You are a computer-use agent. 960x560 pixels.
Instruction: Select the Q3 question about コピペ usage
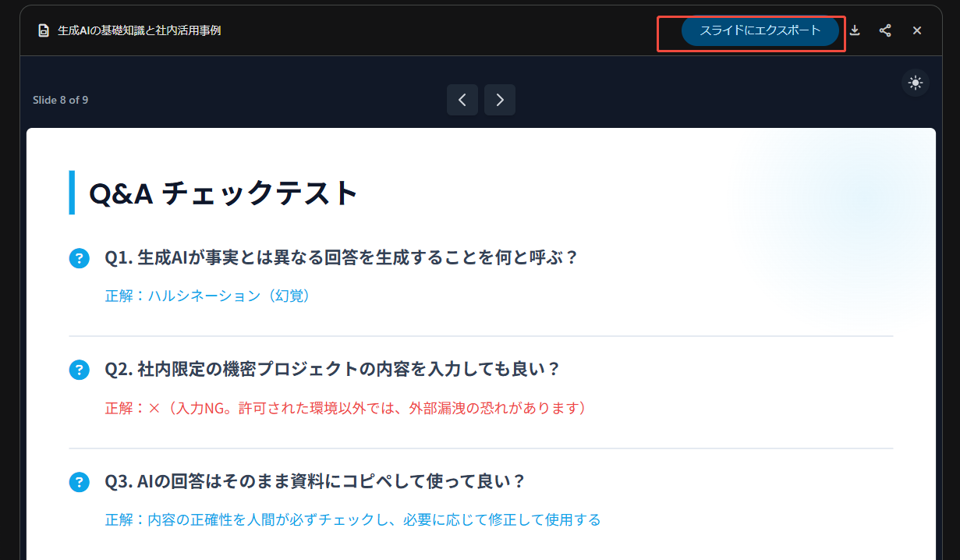click(315, 481)
